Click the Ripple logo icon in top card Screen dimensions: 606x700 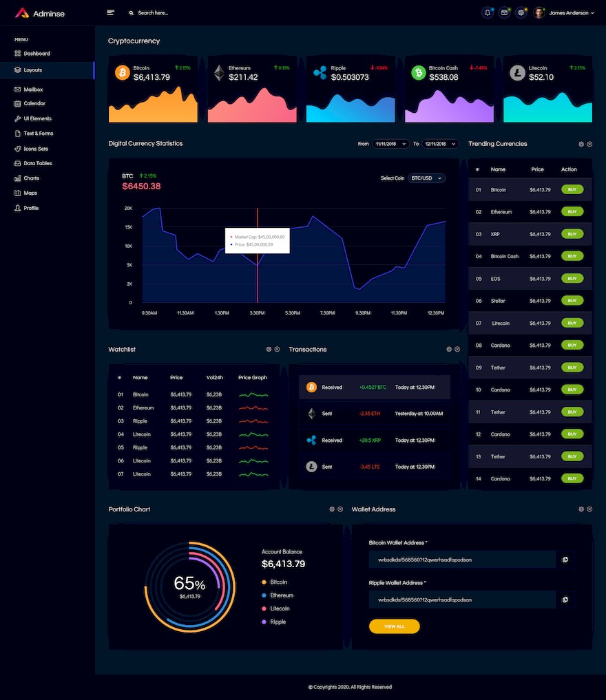pyautogui.click(x=320, y=73)
